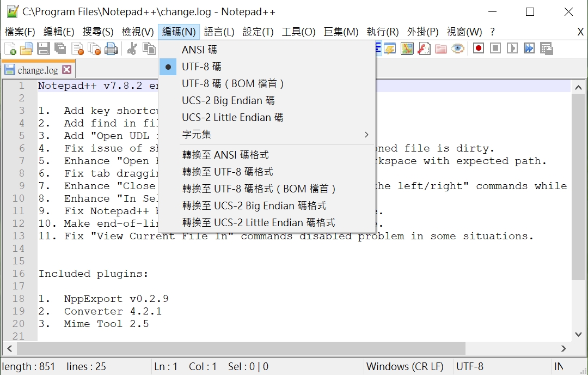Click the Close All documents icon

[x=94, y=49]
